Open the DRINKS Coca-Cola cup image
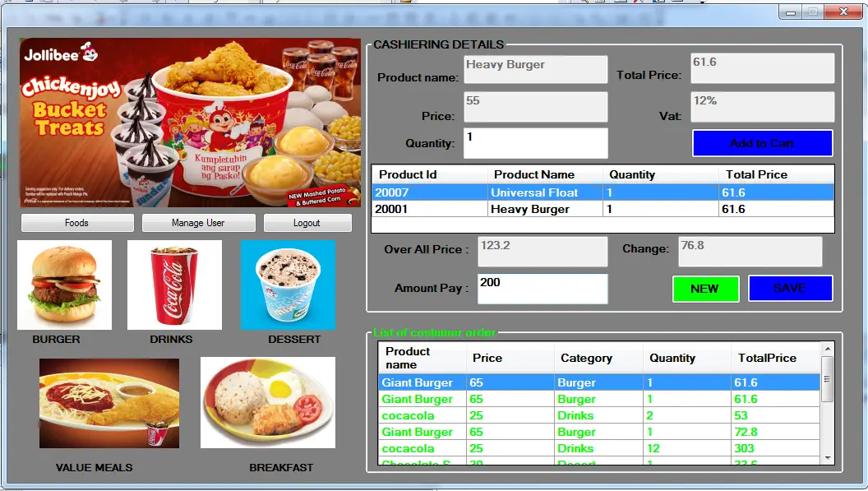Screen dimensions: 868x491 (x=174, y=285)
